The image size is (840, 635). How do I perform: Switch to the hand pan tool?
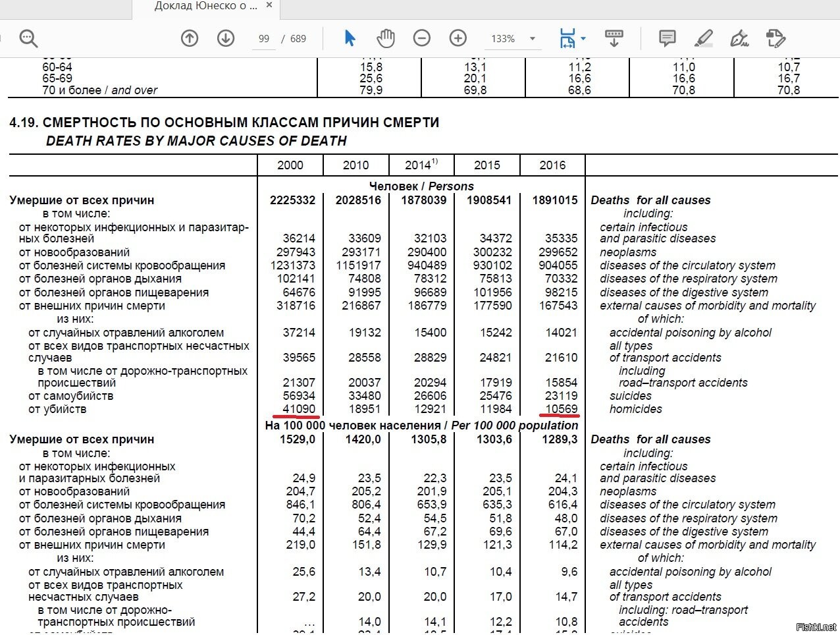386,38
